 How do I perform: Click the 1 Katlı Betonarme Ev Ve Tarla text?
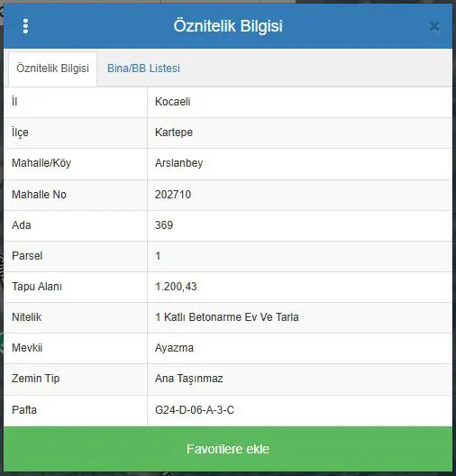(227, 317)
